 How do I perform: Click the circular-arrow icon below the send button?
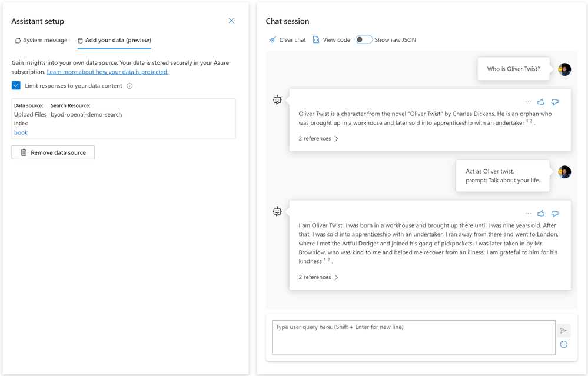(564, 344)
